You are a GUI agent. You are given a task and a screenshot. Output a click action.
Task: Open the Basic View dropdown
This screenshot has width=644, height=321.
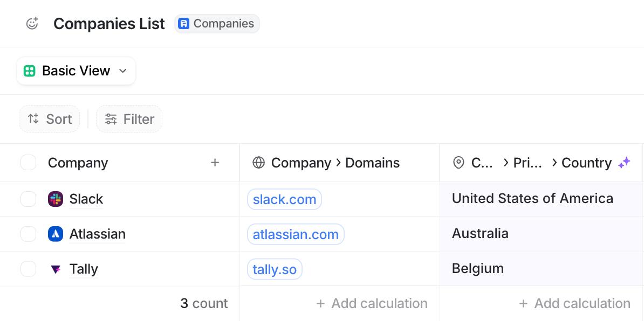click(x=76, y=71)
